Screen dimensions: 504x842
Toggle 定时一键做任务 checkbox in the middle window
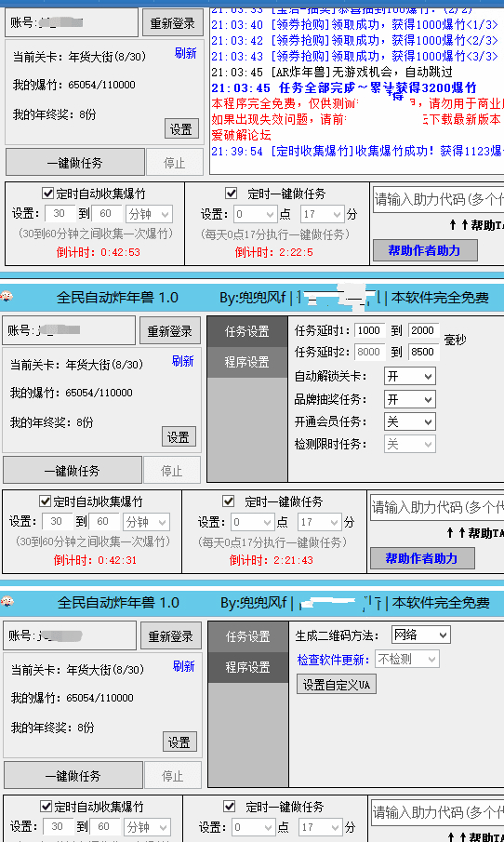coord(229,501)
